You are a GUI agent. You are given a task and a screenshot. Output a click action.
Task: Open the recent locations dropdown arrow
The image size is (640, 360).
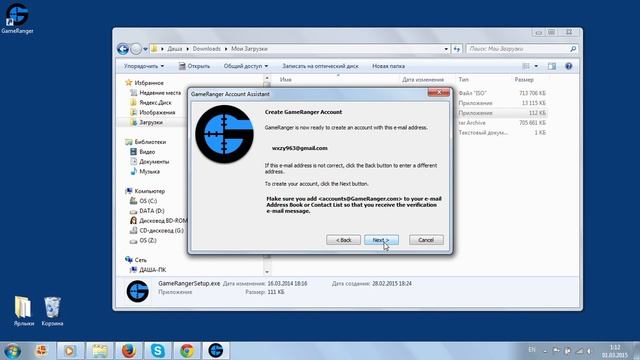pos(145,49)
